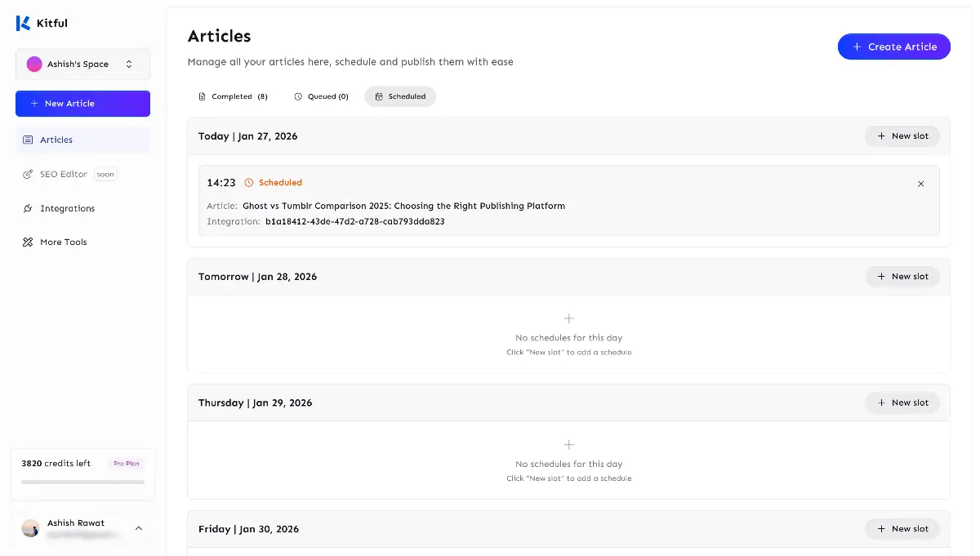This screenshot has height=556, width=980.
Task: Click the plus icon under Tomorrow's empty day
Action: [x=568, y=318]
